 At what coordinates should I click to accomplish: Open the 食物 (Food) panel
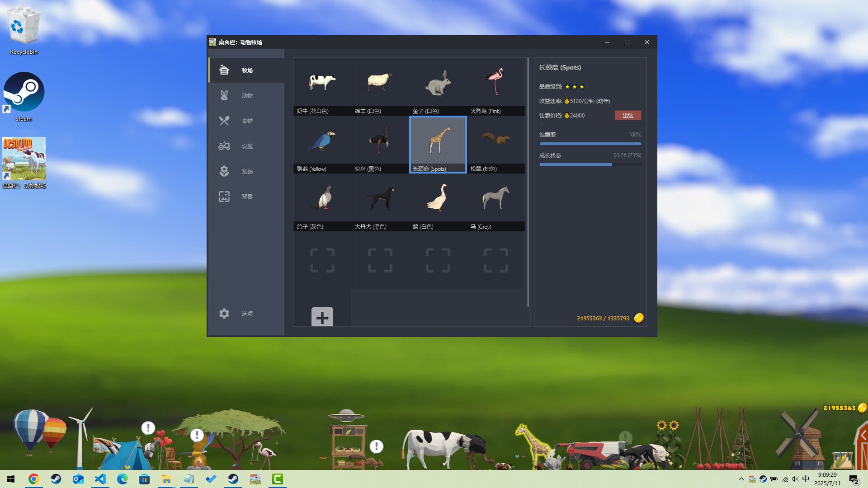click(x=246, y=121)
